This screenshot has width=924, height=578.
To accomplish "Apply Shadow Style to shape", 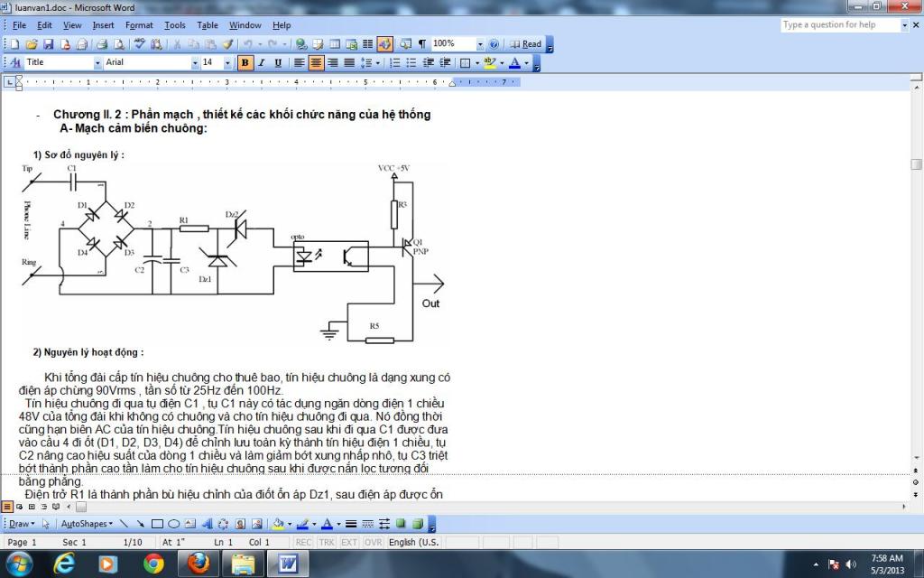I will (x=401, y=524).
